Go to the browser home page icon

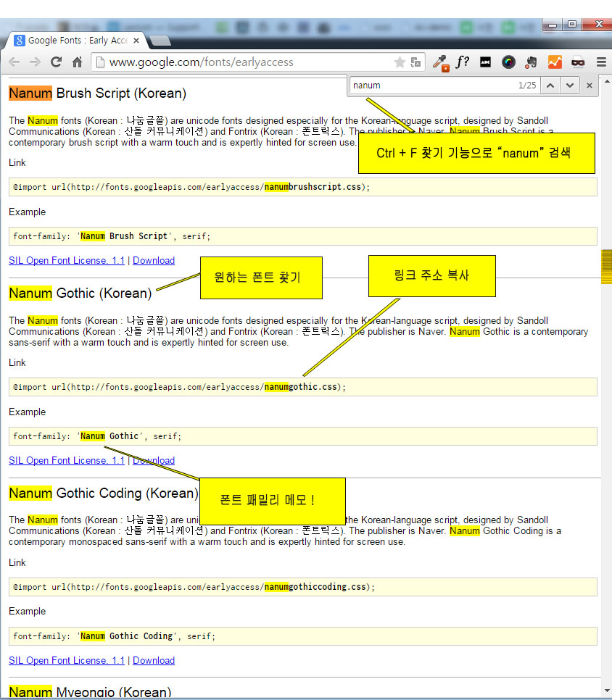pyautogui.click(x=77, y=62)
